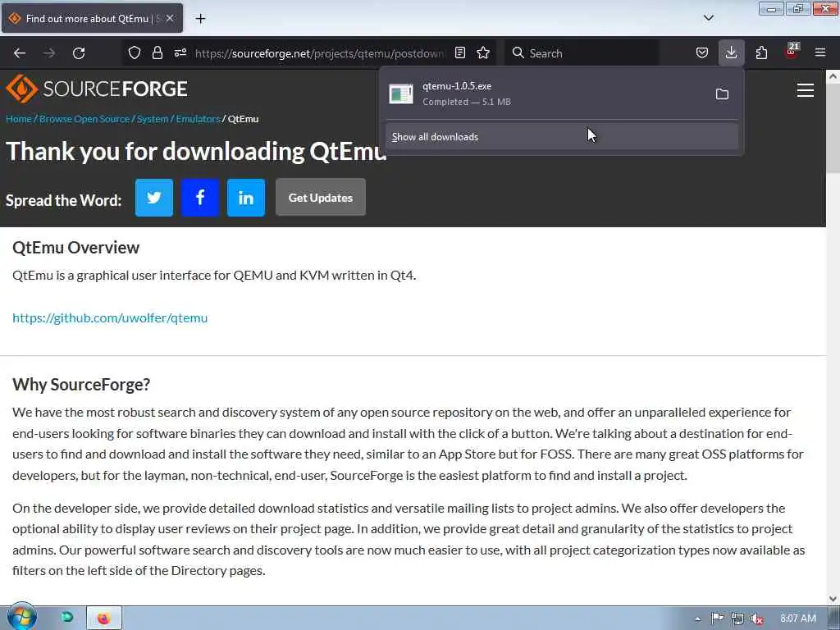
Task: Click the Why SourceForge? heading
Action: pos(81,384)
